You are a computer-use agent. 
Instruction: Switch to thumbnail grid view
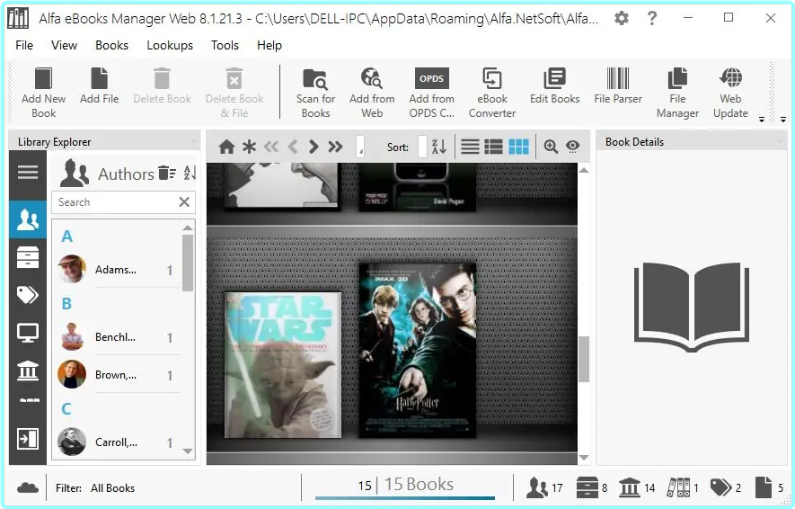518,147
